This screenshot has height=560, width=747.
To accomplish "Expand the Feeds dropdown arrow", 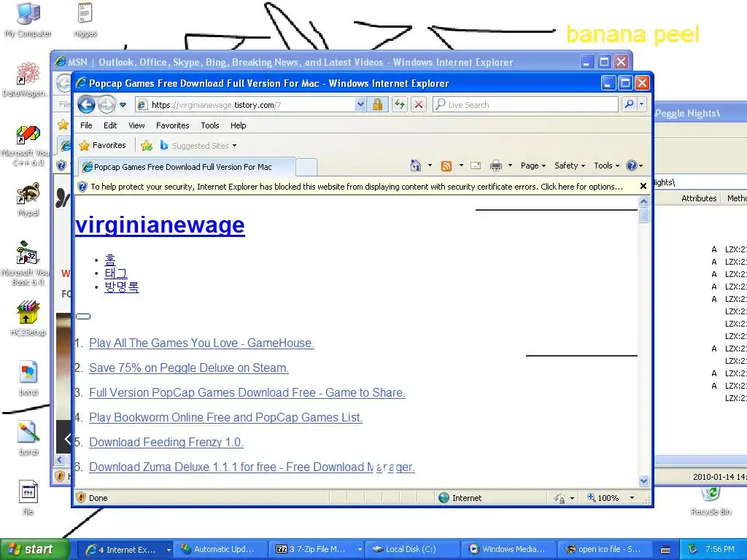I will coord(461,166).
